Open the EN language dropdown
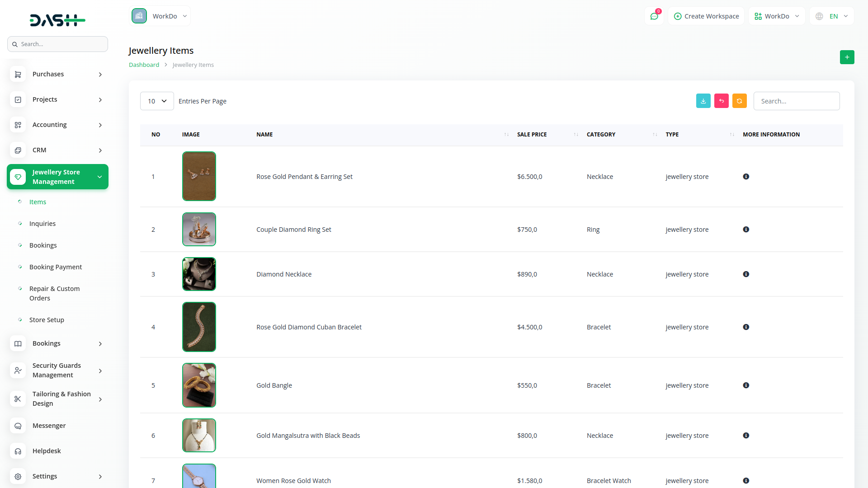The height and width of the screenshot is (488, 868). pyautogui.click(x=832, y=16)
